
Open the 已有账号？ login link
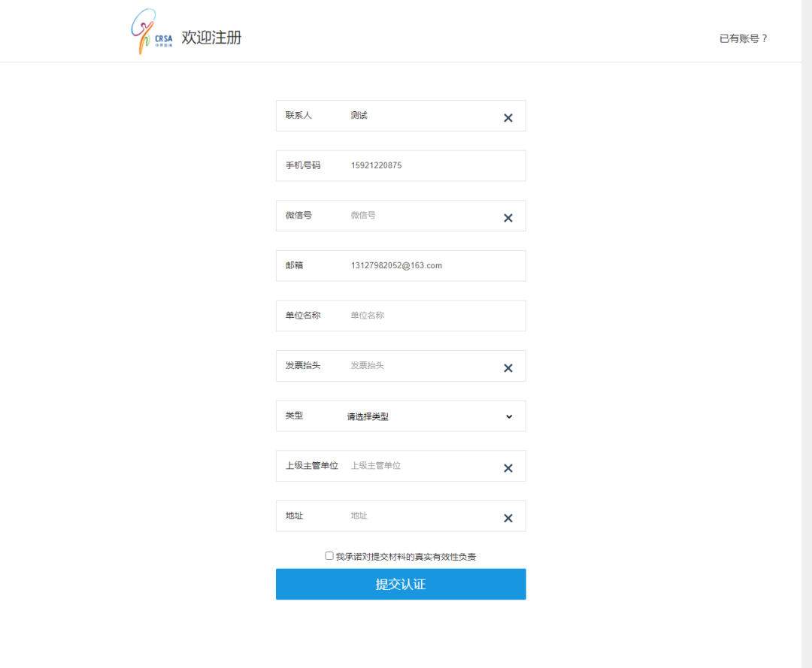(743, 38)
